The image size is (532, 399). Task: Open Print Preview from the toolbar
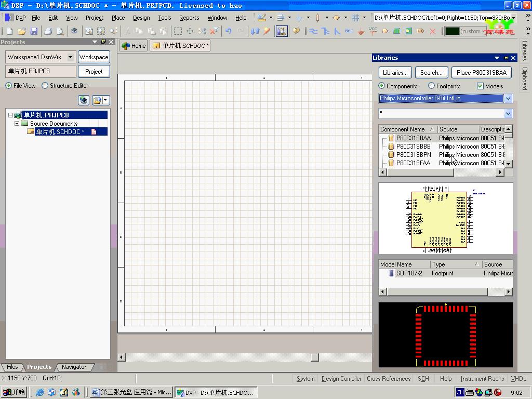coord(60,31)
